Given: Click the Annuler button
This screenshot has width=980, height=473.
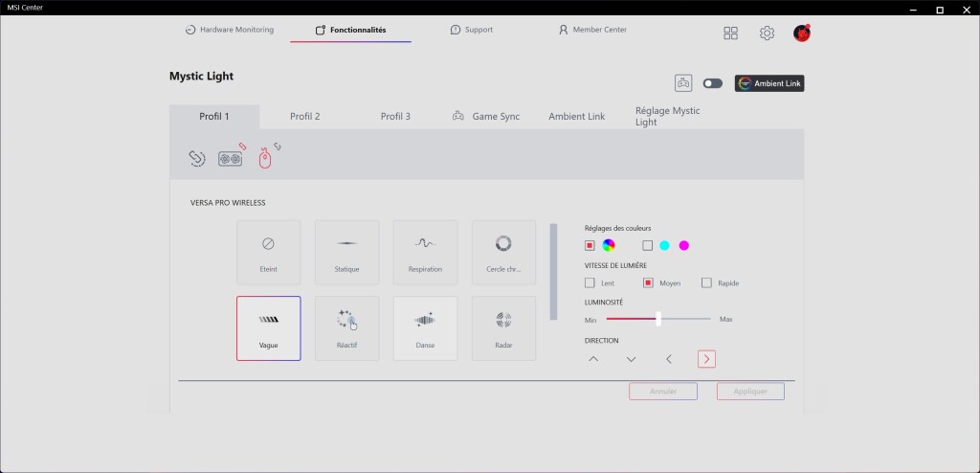Looking at the screenshot, I should coord(663,392).
